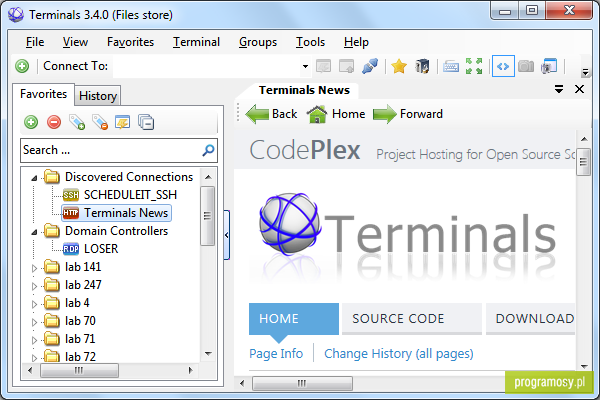Expand the lab 247 folder
Screen dimensions: 600x400
(x=34, y=286)
